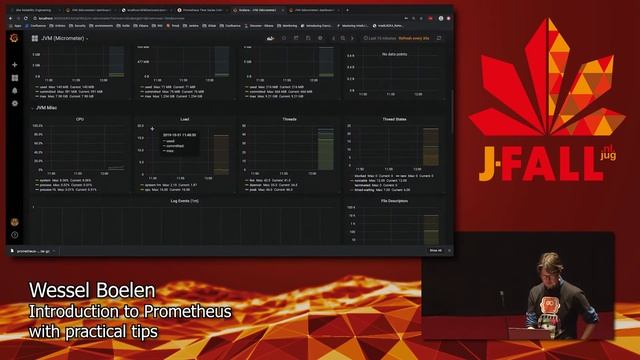Click the share dashboard icon
Image resolution: width=640 pixels, height=360 pixels.
pos(296,38)
